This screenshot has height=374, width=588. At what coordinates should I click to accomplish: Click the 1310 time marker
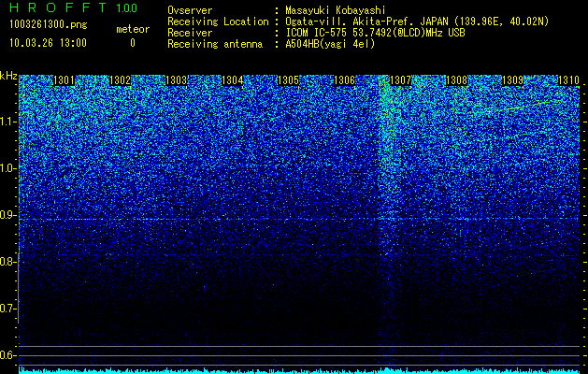tap(568, 80)
